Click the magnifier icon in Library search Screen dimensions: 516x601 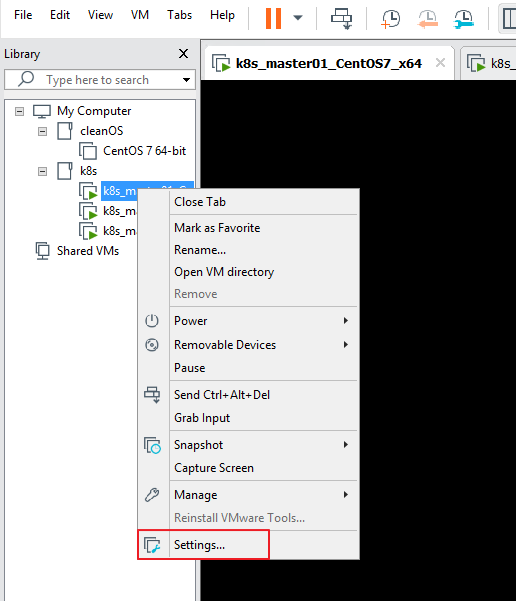26,79
